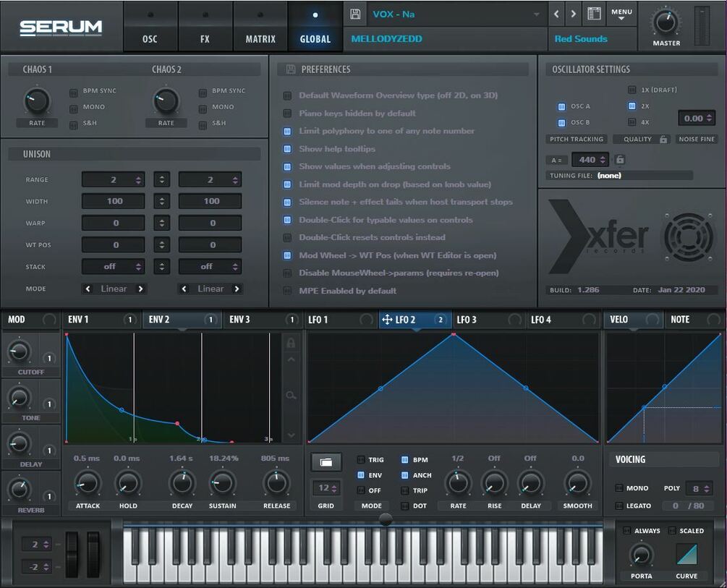Go to the previous preset with left arrow
The image size is (727, 588).
coord(556,14)
